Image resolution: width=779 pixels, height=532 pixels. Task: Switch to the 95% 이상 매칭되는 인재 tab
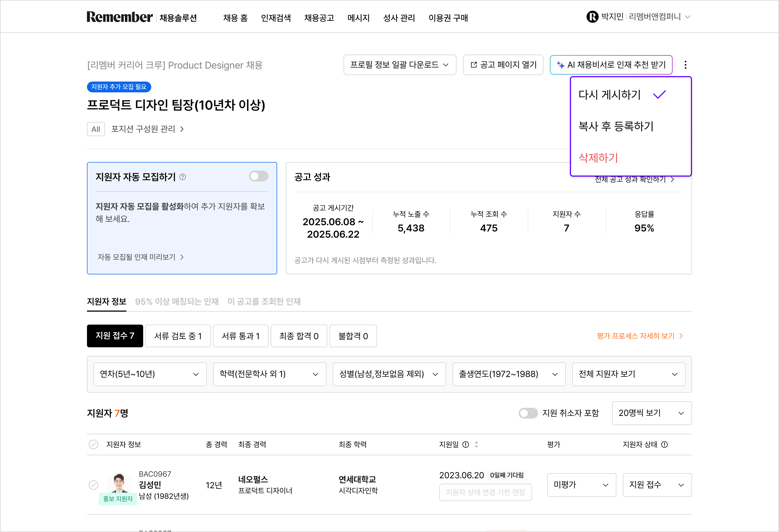click(x=177, y=301)
